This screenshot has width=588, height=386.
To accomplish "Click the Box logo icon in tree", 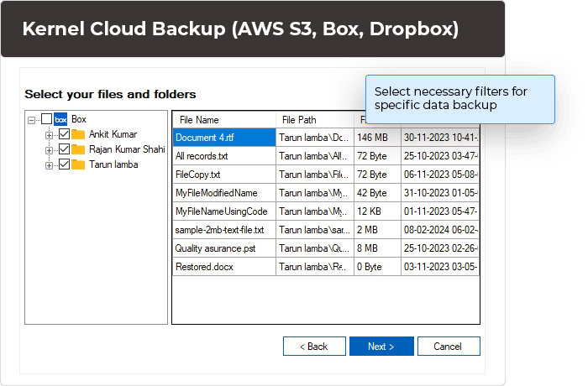I will pyautogui.click(x=60, y=119).
